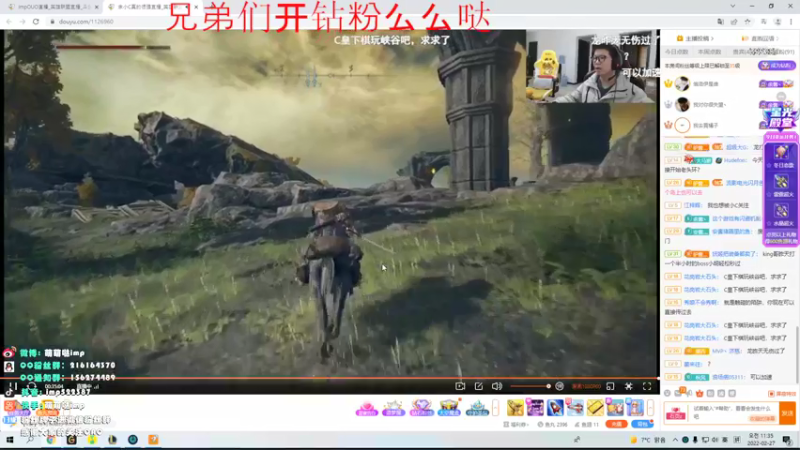
Task: Adjust the player volume slider
Action: pos(531,386)
